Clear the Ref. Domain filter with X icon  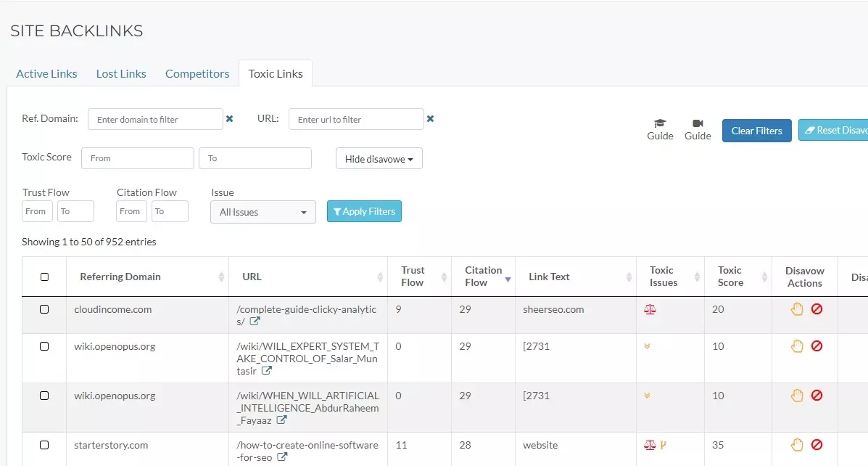pyautogui.click(x=230, y=119)
